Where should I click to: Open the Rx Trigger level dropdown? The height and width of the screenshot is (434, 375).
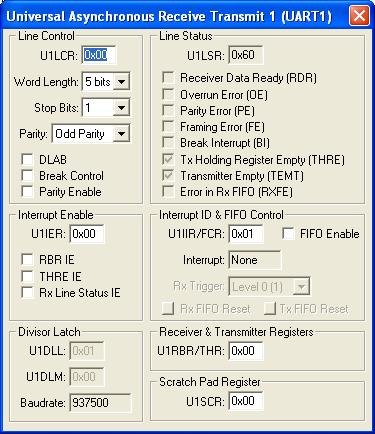pyautogui.click(x=301, y=286)
